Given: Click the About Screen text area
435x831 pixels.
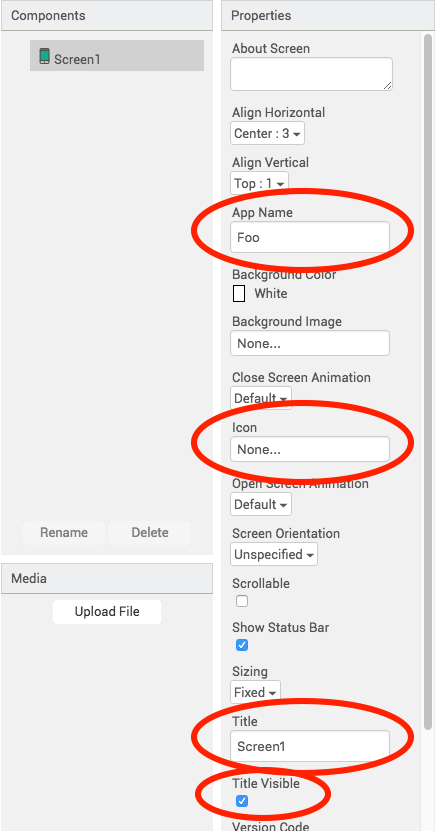Looking at the screenshot, I should pyautogui.click(x=312, y=74).
